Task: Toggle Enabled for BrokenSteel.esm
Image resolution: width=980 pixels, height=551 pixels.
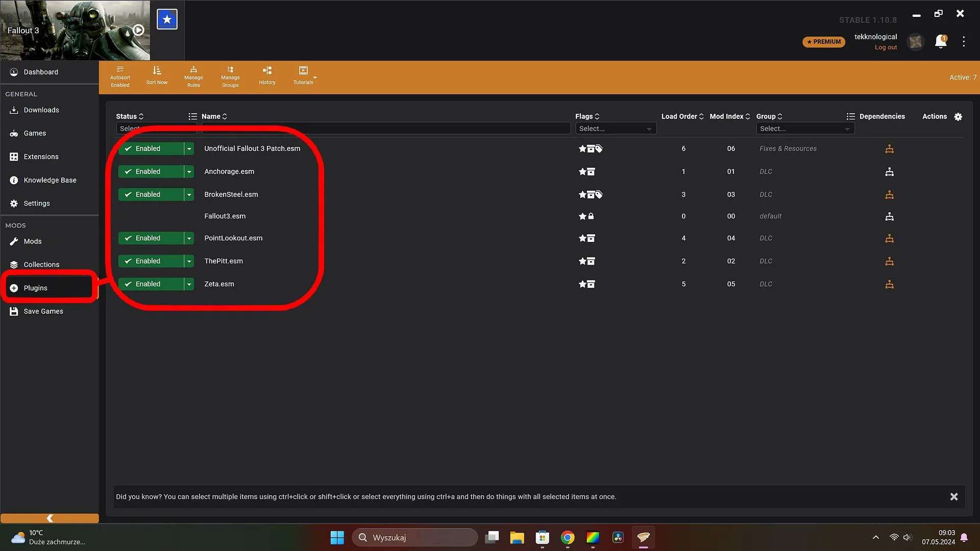Action: [151, 194]
